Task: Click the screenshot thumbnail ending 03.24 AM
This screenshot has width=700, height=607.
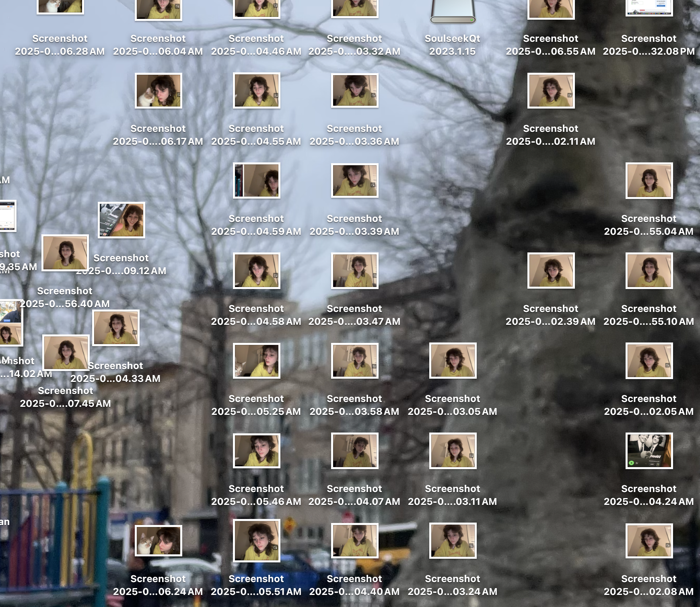Action: click(453, 541)
